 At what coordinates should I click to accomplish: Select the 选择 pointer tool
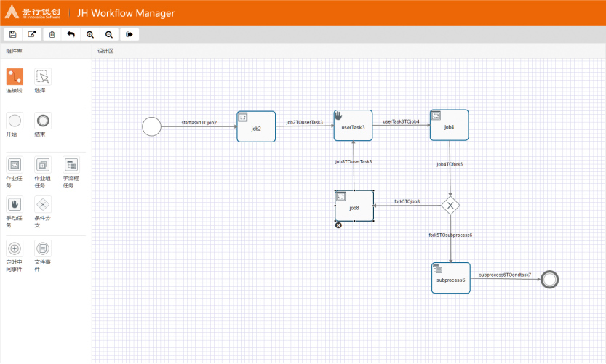point(43,77)
